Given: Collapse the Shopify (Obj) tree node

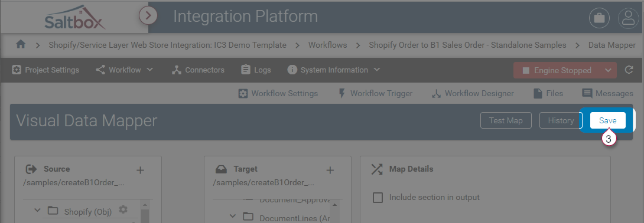Looking at the screenshot, I should click(x=37, y=210).
